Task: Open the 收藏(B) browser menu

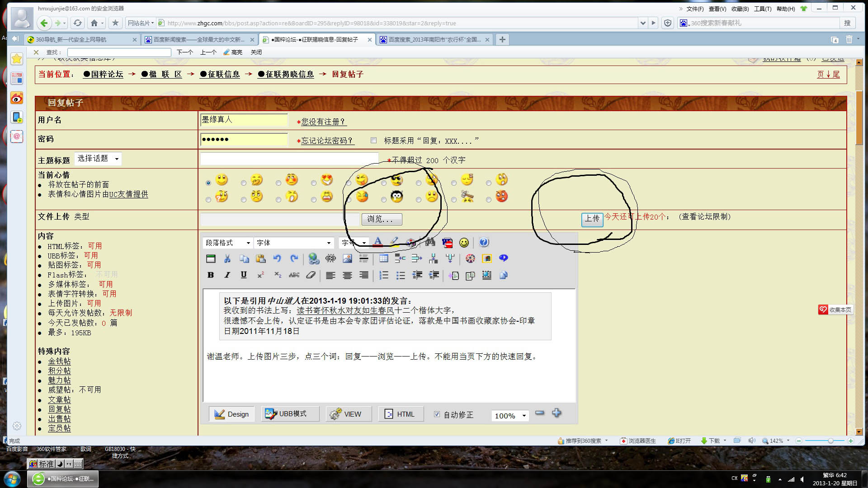Action: [740, 9]
